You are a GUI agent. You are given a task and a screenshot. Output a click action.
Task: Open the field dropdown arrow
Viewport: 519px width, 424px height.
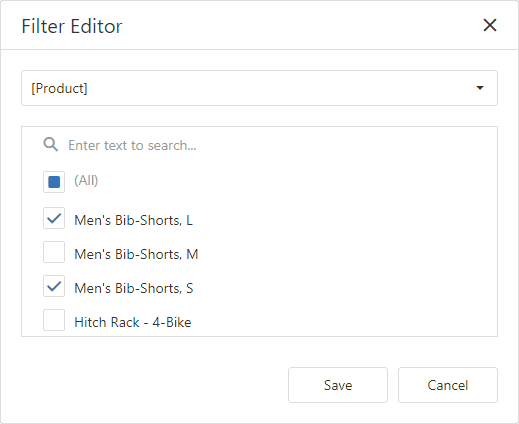pos(480,88)
